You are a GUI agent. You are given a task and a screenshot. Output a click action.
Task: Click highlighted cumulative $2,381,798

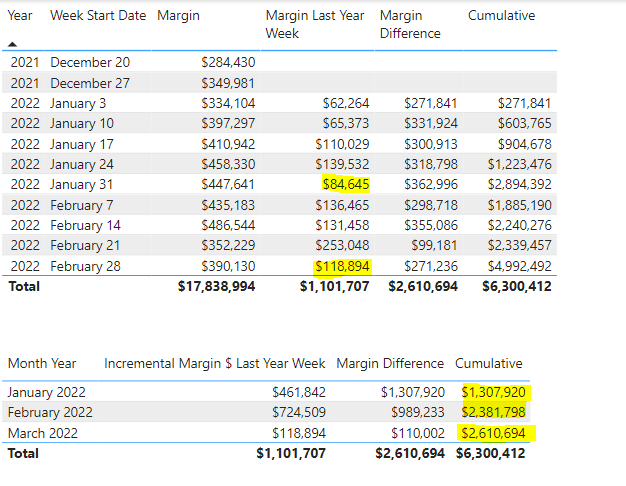coord(493,412)
